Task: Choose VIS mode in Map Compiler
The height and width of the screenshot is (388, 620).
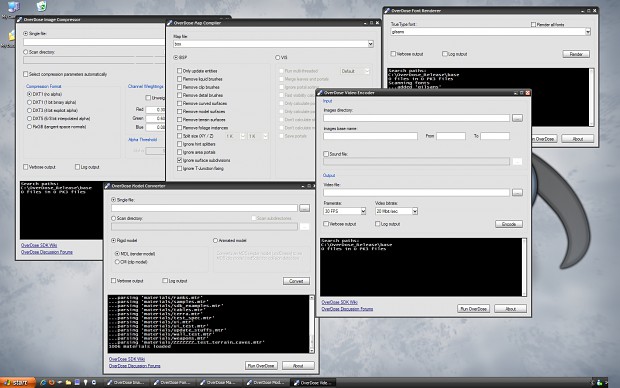Action: tap(278, 58)
